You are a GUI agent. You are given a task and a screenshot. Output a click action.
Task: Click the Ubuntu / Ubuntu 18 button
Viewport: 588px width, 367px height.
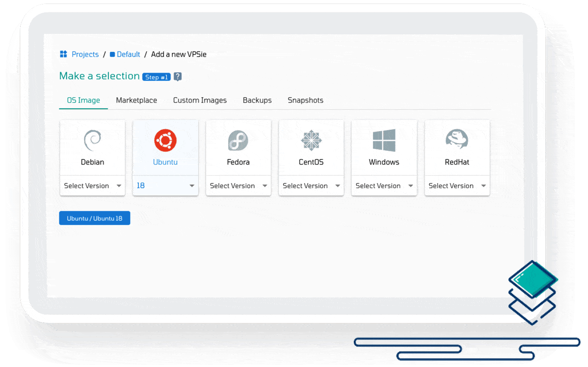click(94, 218)
